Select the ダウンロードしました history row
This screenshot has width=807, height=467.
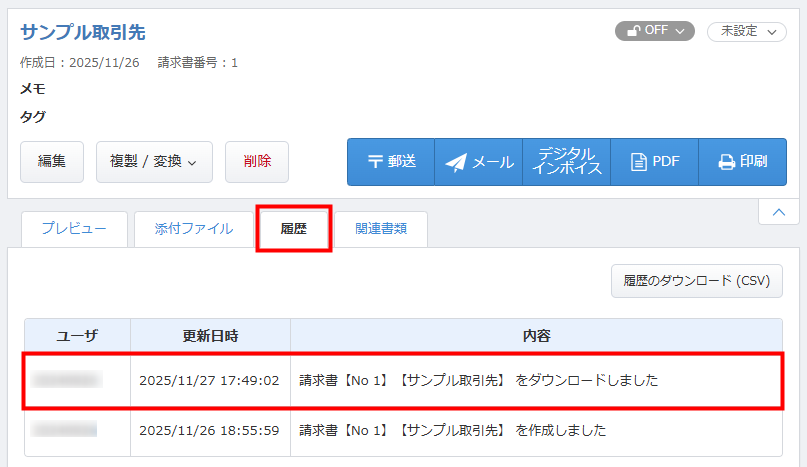click(x=479, y=380)
